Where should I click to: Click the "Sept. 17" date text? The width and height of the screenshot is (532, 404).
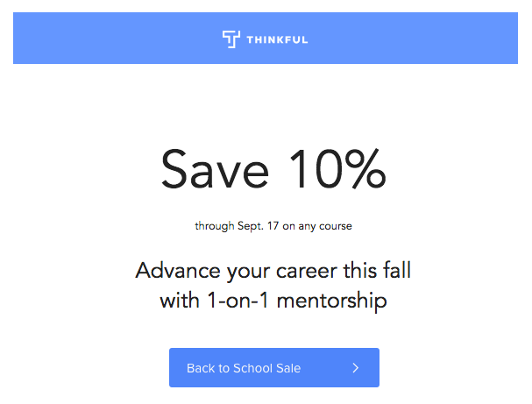tap(258, 226)
